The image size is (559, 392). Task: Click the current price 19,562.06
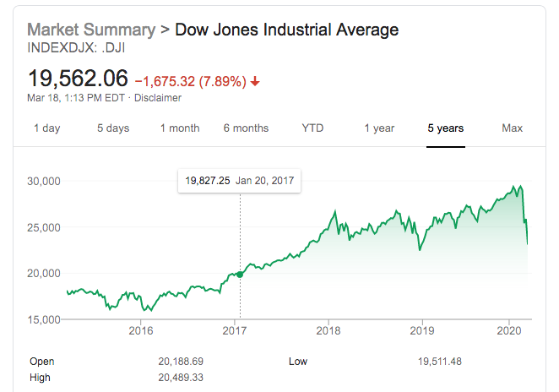coord(78,79)
